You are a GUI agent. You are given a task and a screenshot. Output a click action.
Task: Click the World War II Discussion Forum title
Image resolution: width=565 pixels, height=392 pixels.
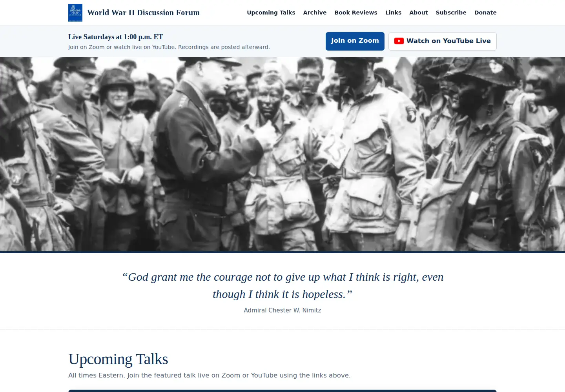144,13
